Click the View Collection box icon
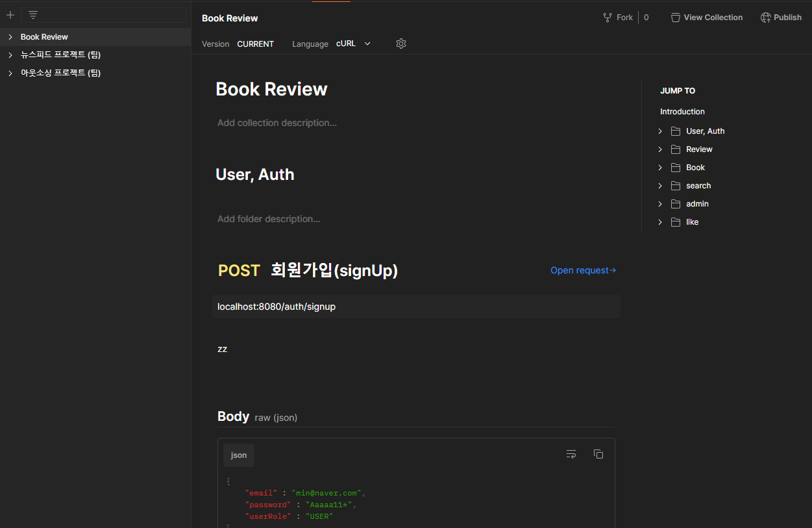 point(676,18)
